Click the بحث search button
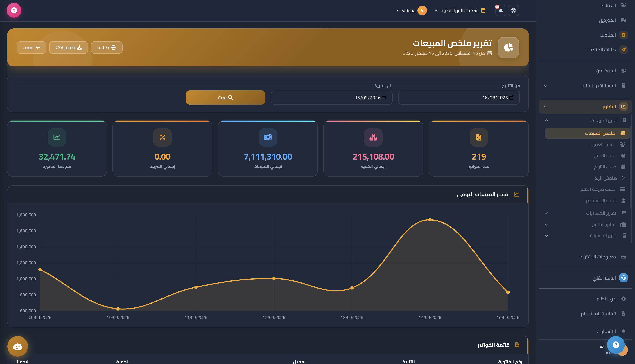The height and width of the screenshot is (364, 635). tap(225, 98)
